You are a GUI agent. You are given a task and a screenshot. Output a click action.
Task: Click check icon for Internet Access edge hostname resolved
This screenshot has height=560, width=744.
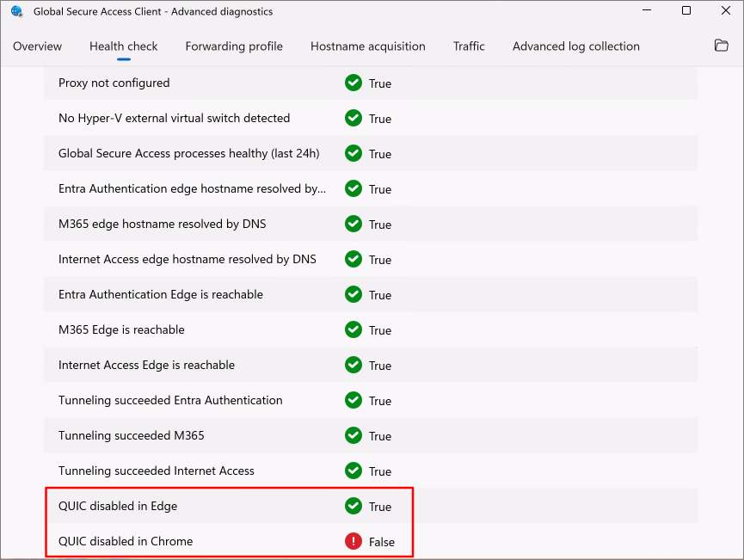pos(353,259)
